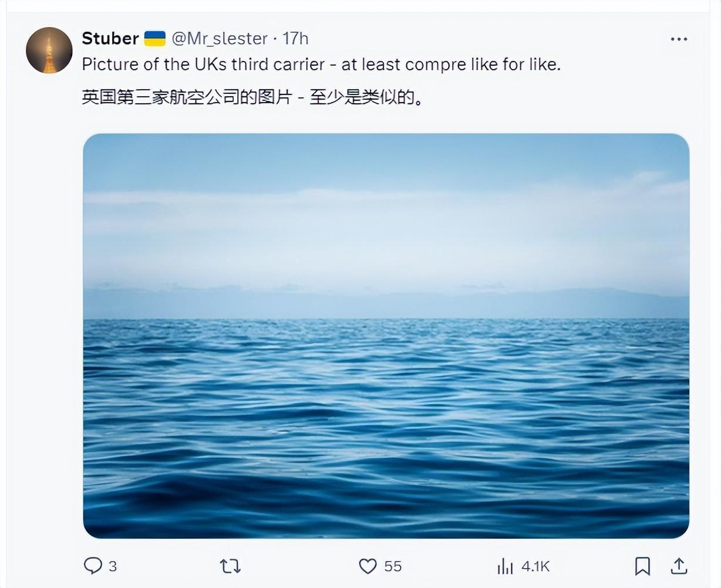
Task: Click the reply count of 3
Action: [x=113, y=566]
